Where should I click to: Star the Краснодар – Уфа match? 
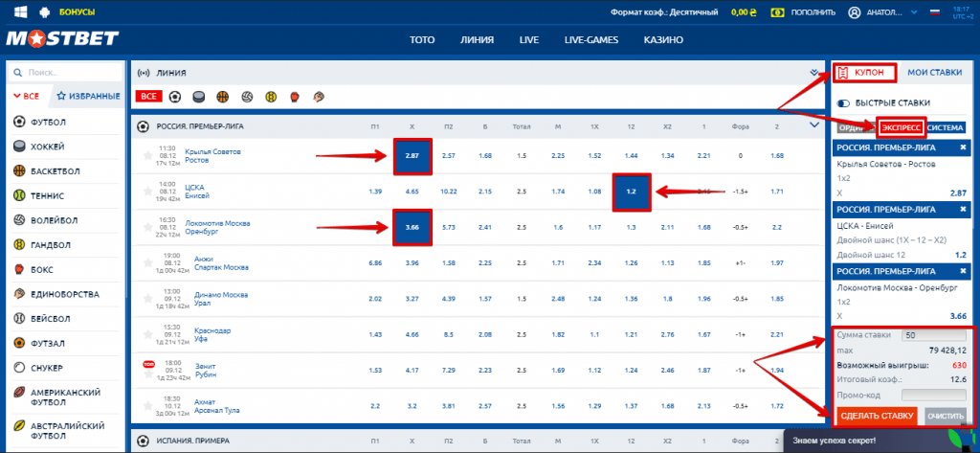148,335
